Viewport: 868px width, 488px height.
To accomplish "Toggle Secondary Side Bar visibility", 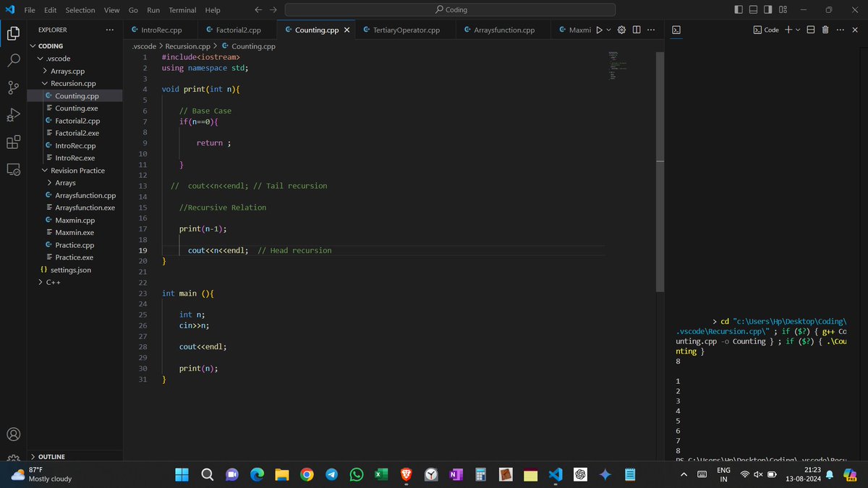I will pyautogui.click(x=768, y=10).
